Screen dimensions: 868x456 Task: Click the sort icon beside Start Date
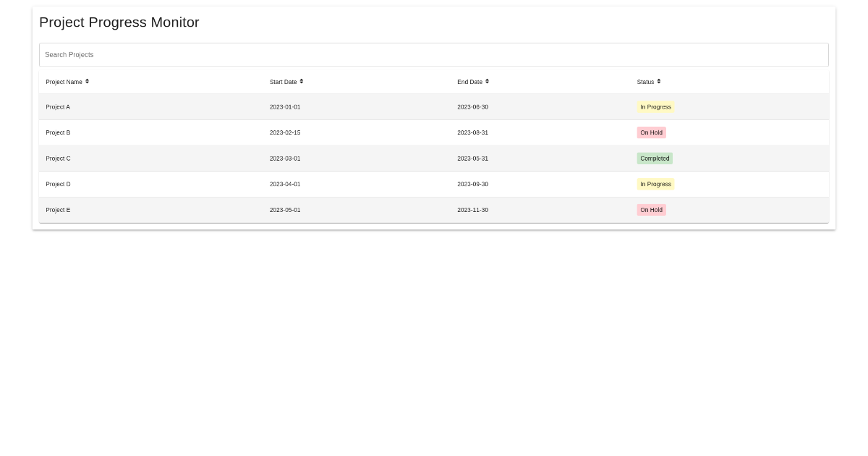[x=302, y=81]
